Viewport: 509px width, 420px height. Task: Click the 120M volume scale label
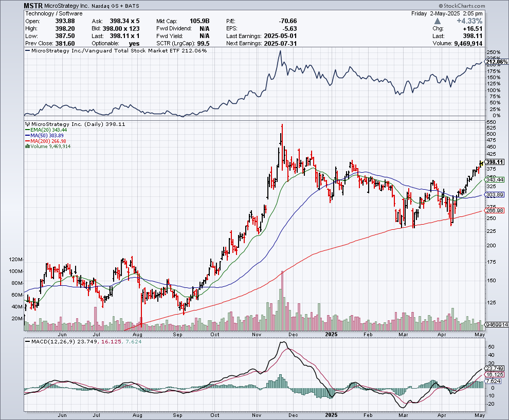(15, 260)
